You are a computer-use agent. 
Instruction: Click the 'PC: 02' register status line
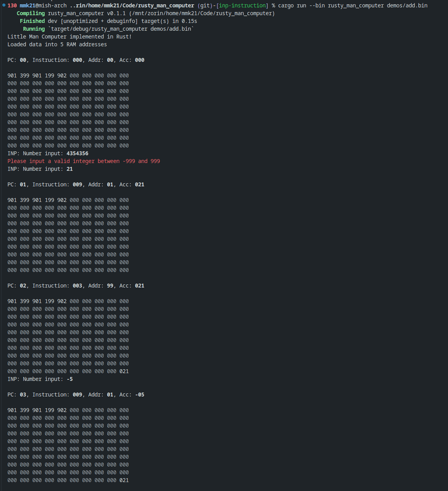(x=76, y=285)
